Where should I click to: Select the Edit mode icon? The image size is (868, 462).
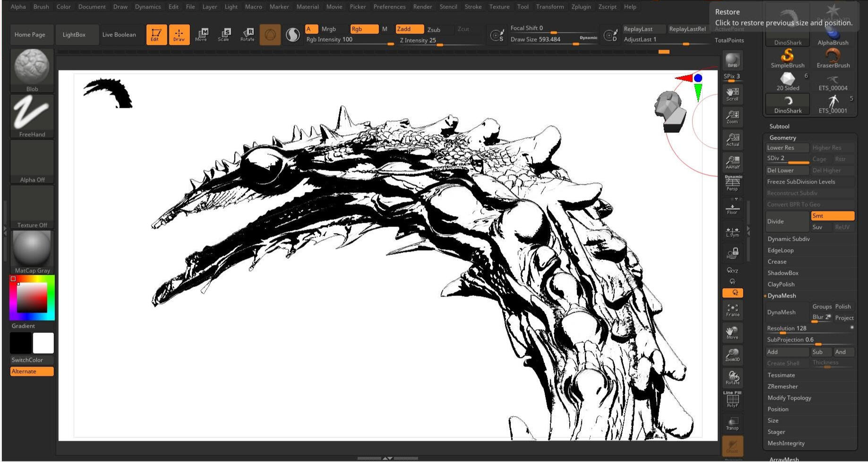(156, 35)
